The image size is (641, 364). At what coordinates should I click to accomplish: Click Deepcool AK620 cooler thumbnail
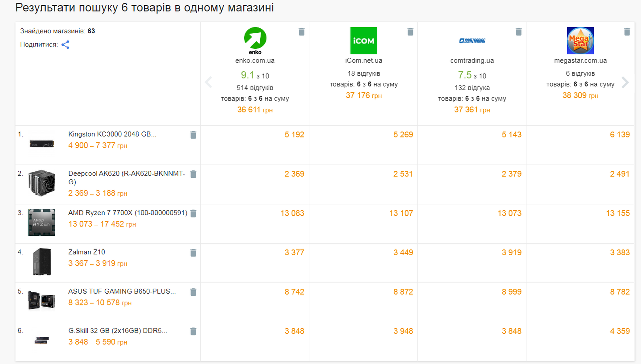point(42,184)
